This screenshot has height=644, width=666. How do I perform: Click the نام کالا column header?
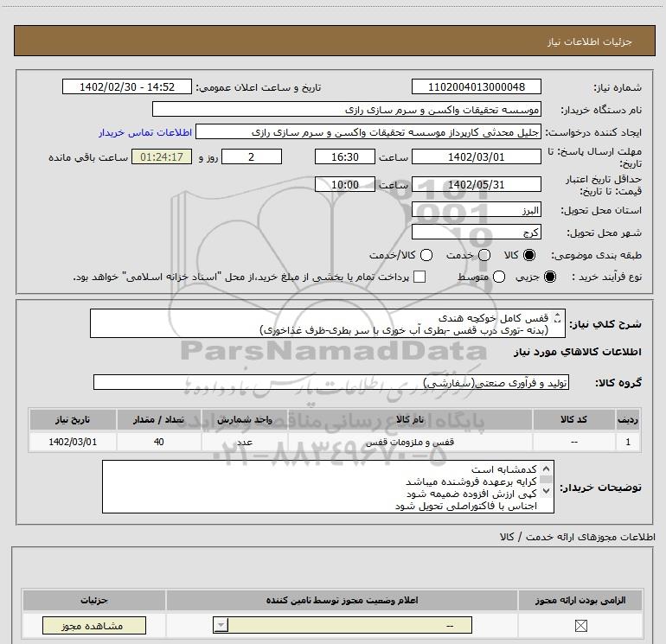pos(410,419)
